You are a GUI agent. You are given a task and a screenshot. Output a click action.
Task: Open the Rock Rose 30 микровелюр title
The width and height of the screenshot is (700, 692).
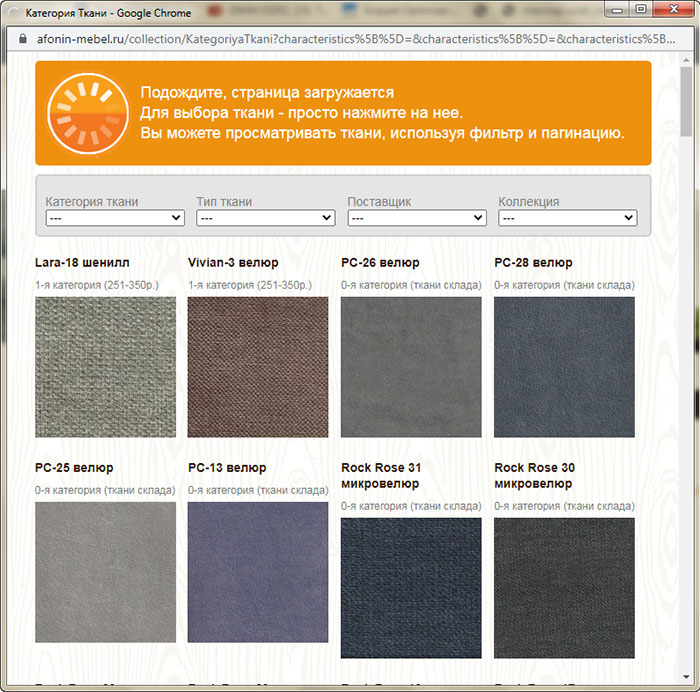click(x=534, y=475)
